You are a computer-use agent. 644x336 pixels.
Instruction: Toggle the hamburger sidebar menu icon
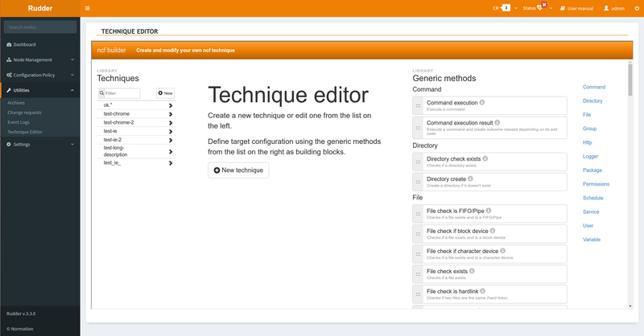pos(87,8)
